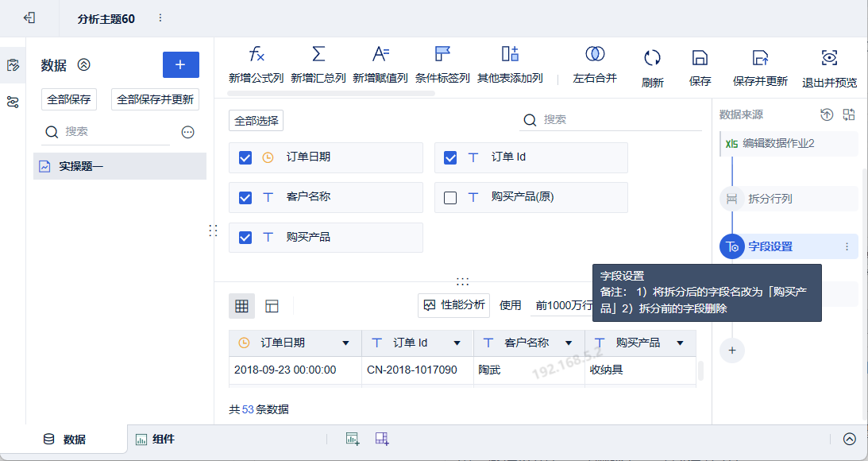
Task: Click the data source layout toggle icon
Action: (849, 114)
